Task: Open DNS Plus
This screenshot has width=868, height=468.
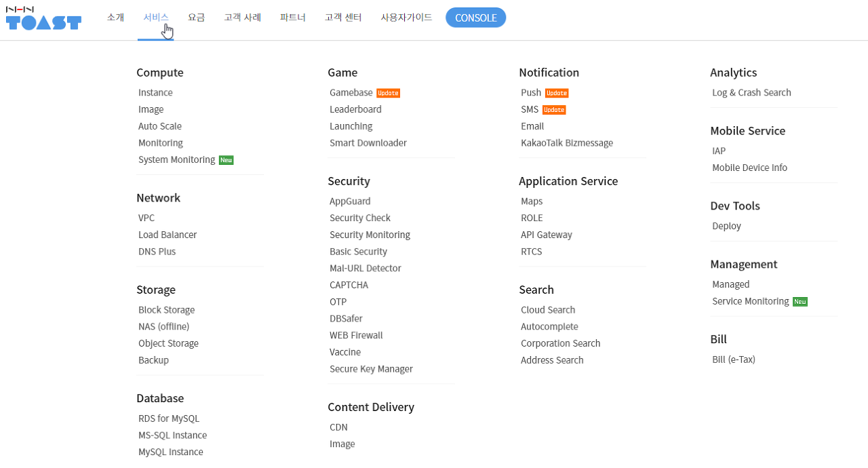Action: coord(157,252)
